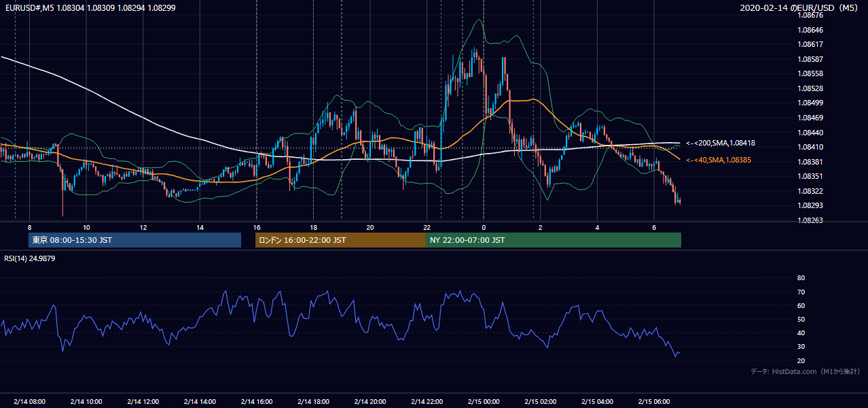This screenshot has height=408, width=868.
Task: Select the ロンドン 16:00-22:00 JST session bar
Action: click(340, 240)
